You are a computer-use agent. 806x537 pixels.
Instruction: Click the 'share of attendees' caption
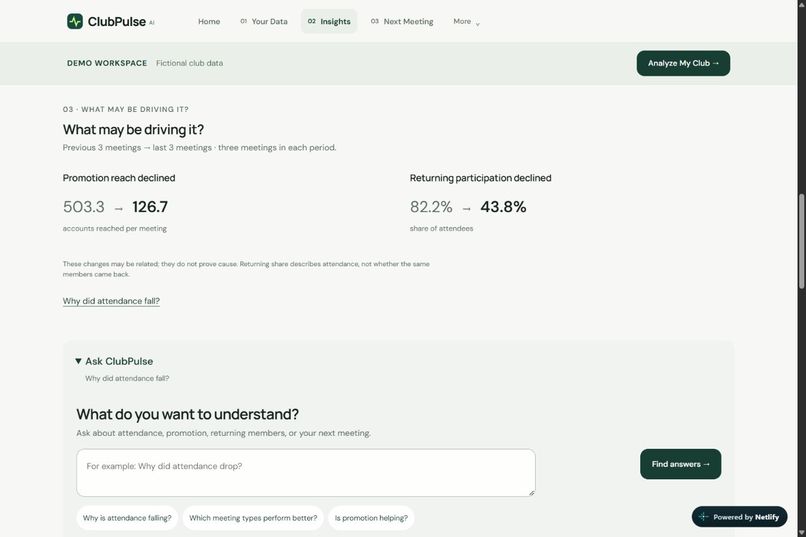click(441, 229)
